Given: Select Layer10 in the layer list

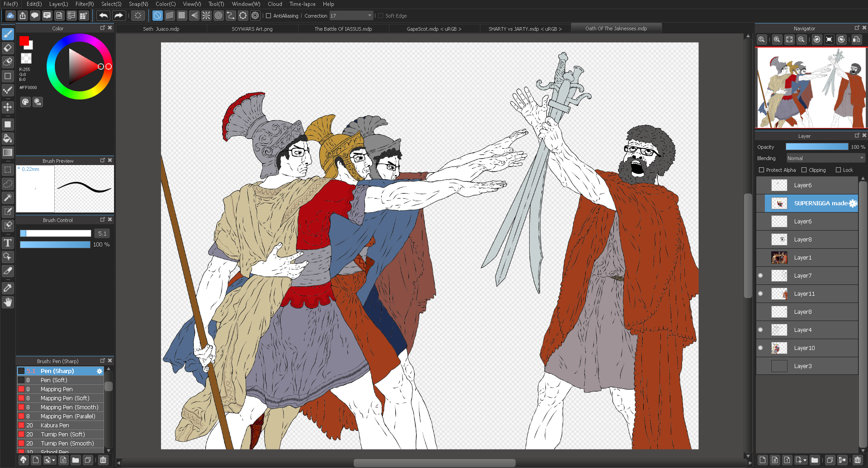Looking at the screenshot, I should 804,348.
